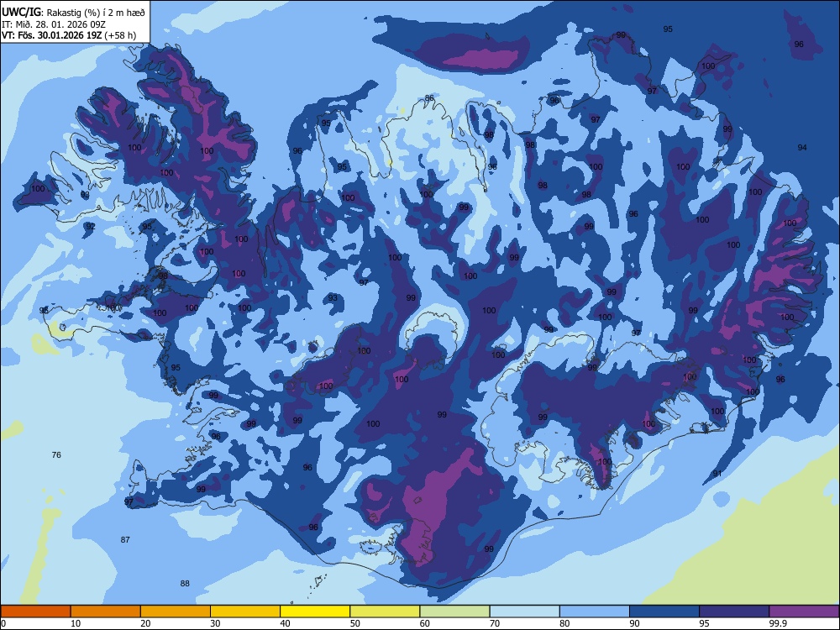This screenshot has width=840, height=630.
Task: Click the 93 value in west-central Iceland
Action: [x=333, y=297]
